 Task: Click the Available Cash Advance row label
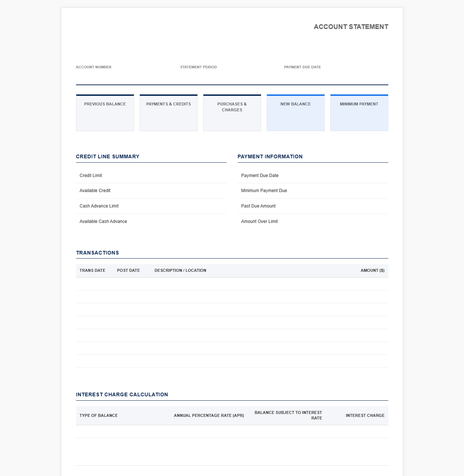103,221
